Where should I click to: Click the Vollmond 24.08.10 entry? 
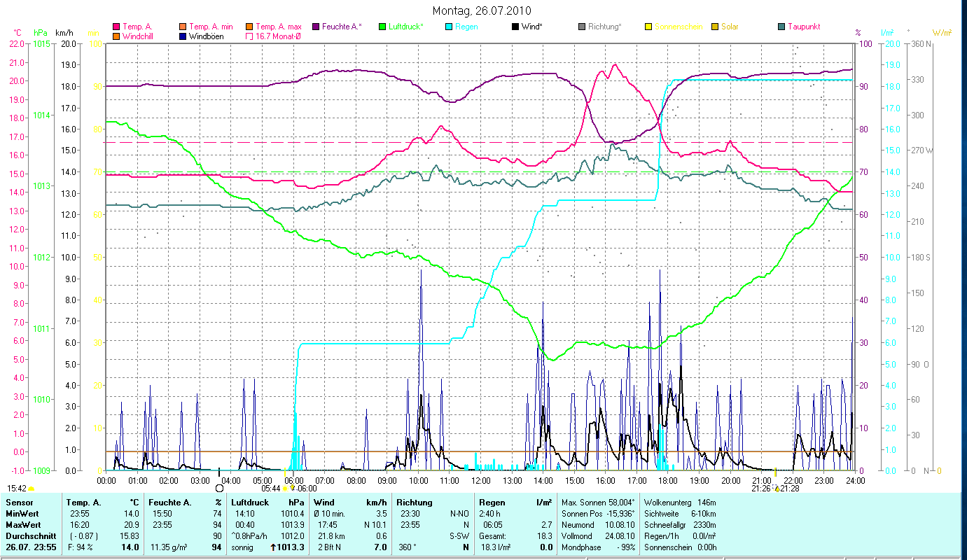[x=598, y=536]
